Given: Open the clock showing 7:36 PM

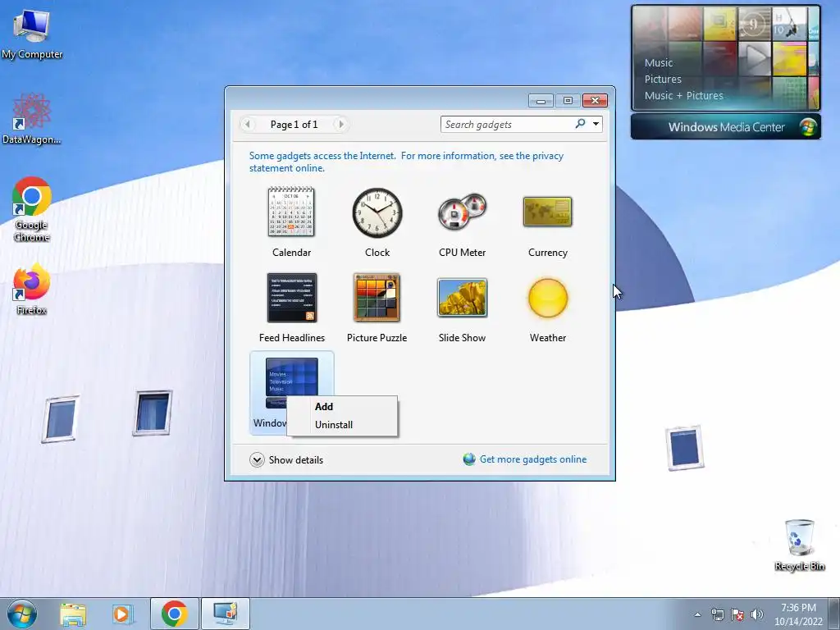Looking at the screenshot, I should [x=798, y=614].
